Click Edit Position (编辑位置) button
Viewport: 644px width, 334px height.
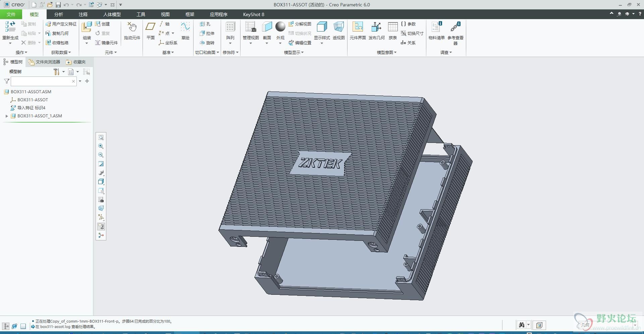(x=300, y=43)
